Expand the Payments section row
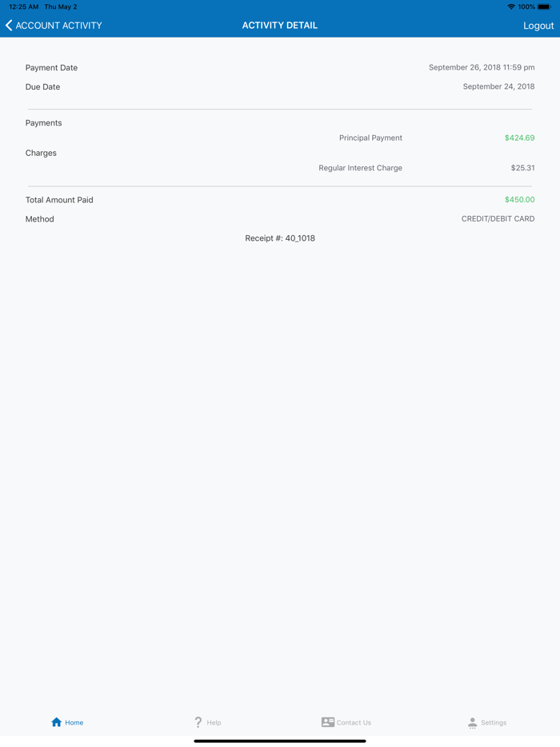 tap(43, 122)
